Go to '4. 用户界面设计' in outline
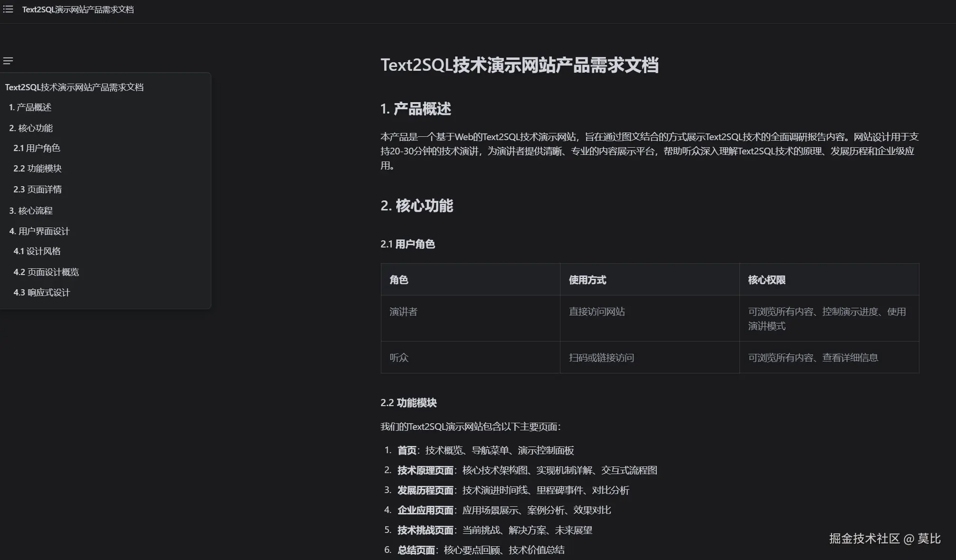956x560 pixels. coord(39,231)
